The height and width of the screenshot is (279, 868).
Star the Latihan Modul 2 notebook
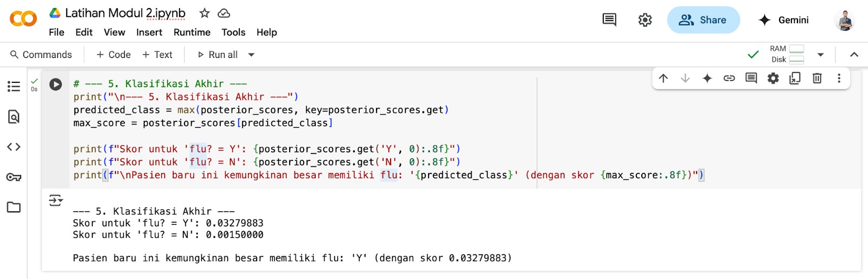(205, 13)
